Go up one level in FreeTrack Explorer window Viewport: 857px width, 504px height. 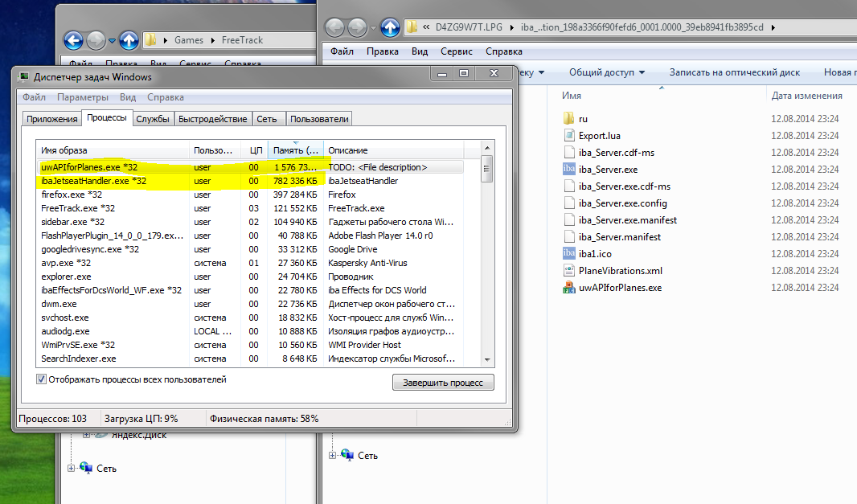[129, 40]
